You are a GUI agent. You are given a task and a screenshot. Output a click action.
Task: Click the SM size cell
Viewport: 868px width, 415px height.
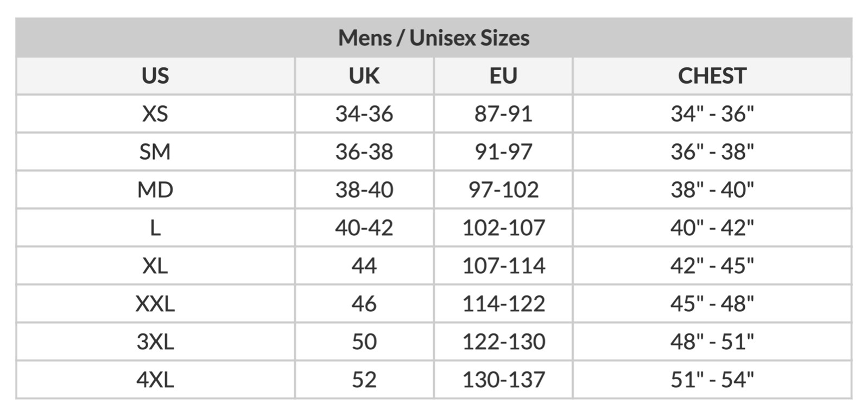tap(155, 152)
